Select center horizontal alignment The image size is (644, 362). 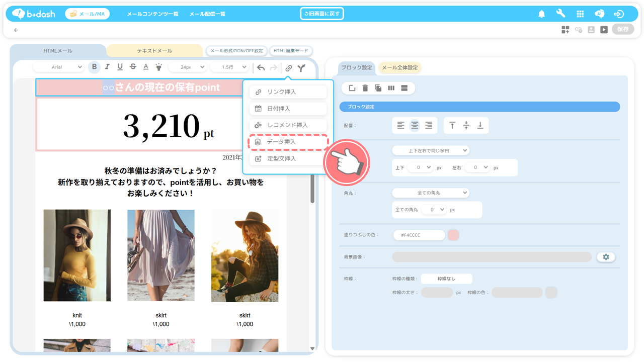415,125
